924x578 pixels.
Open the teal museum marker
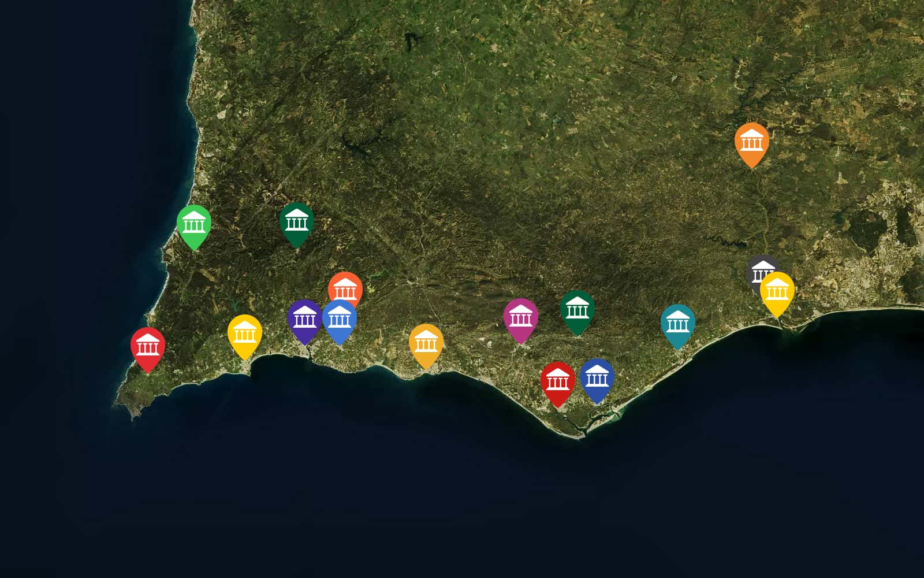pos(677,323)
